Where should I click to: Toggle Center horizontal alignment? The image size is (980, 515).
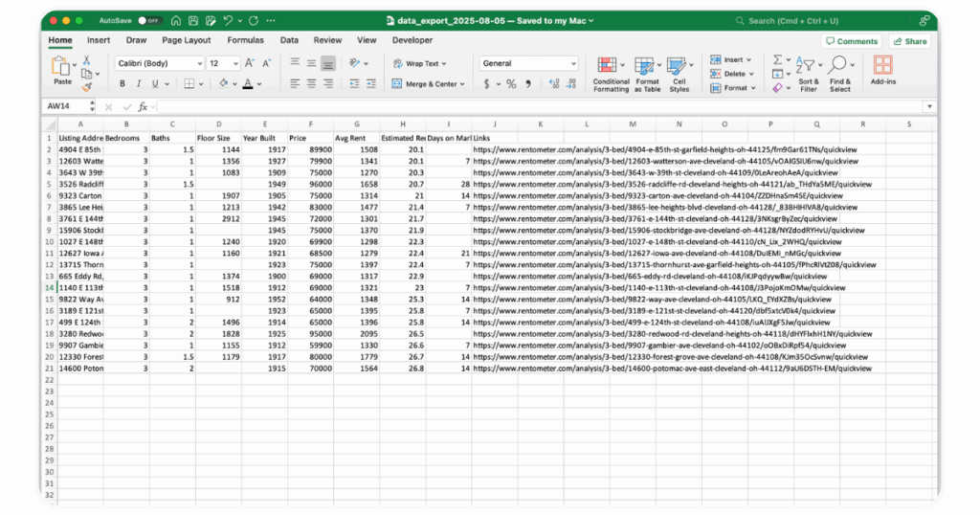pos(311,83)
